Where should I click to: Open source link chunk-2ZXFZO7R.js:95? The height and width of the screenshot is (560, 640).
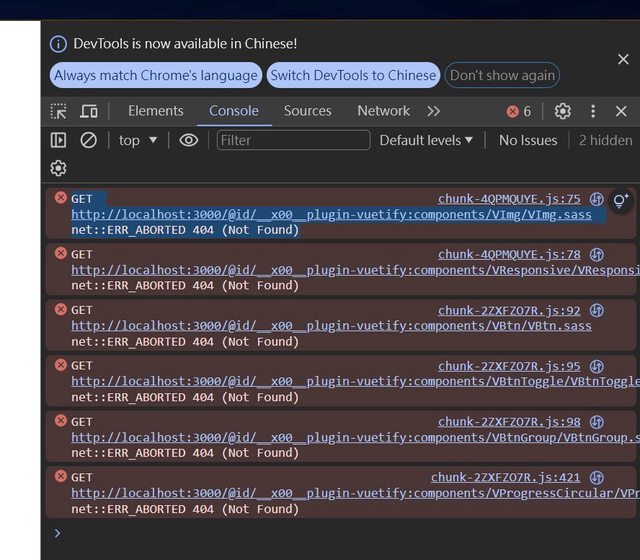509,366
